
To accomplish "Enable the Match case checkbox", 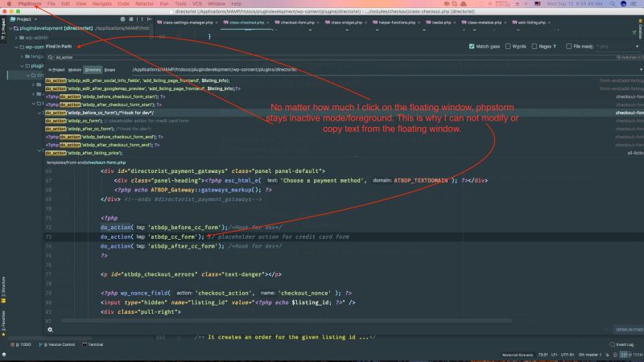I will (472, 47).
